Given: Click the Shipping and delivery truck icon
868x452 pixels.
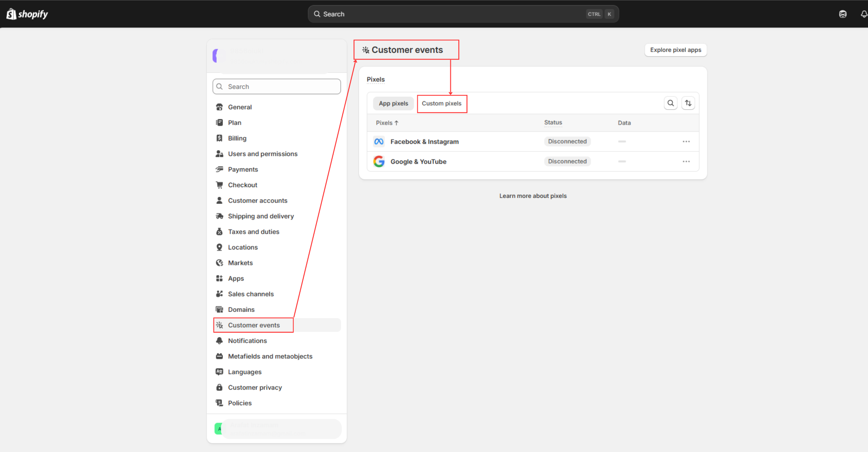Looking at the screenshot, I should [x=219, y=216].
